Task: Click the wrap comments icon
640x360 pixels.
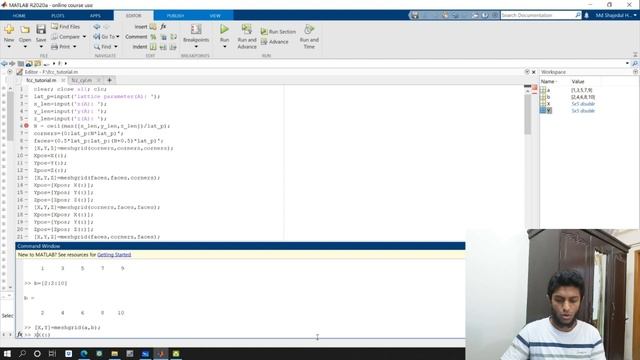Action: (x=173, y=37)
